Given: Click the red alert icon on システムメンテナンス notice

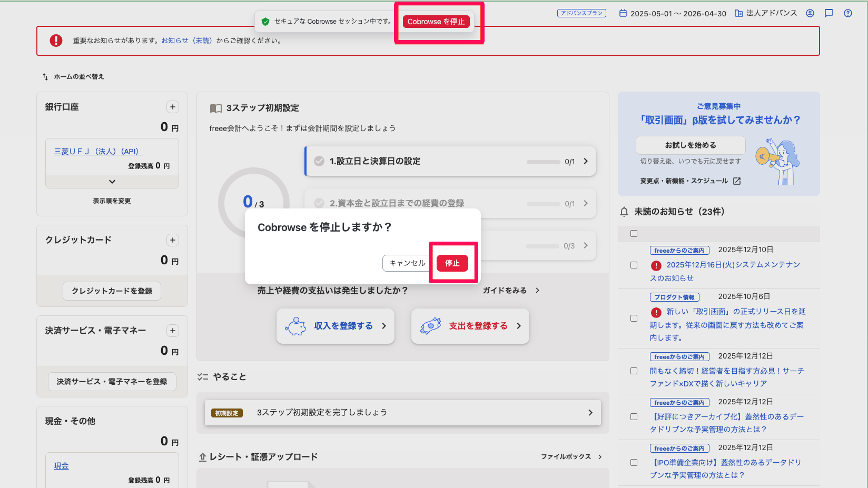Looking at the screenshot, I should [656, 265].
